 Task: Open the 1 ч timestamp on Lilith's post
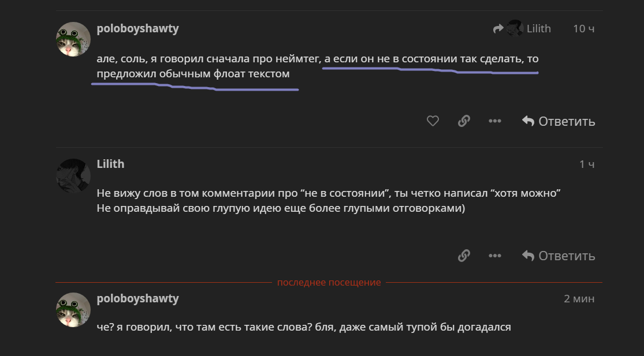587,164
